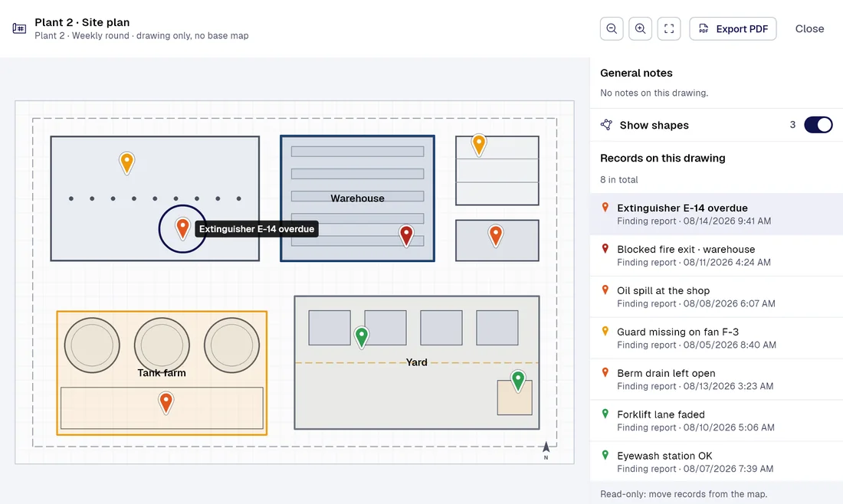The width and height of the screenshot is (843, 504).
Task: Click the Tank farm label on the map
Action: [x=162, y=373]
